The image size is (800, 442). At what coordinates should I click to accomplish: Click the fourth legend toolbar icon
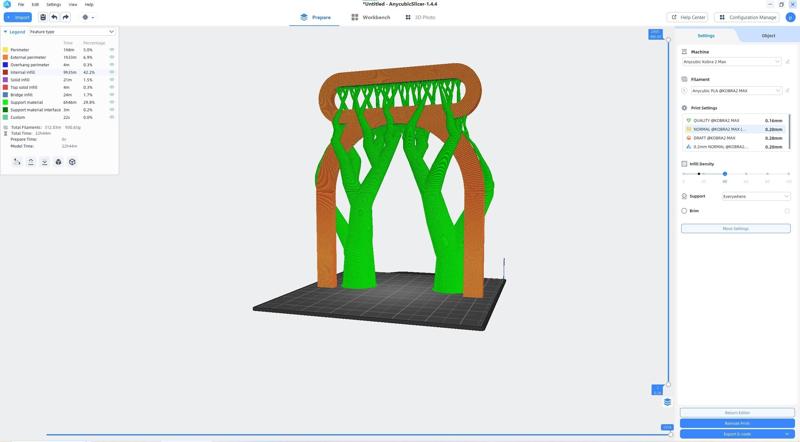(58, 162)
